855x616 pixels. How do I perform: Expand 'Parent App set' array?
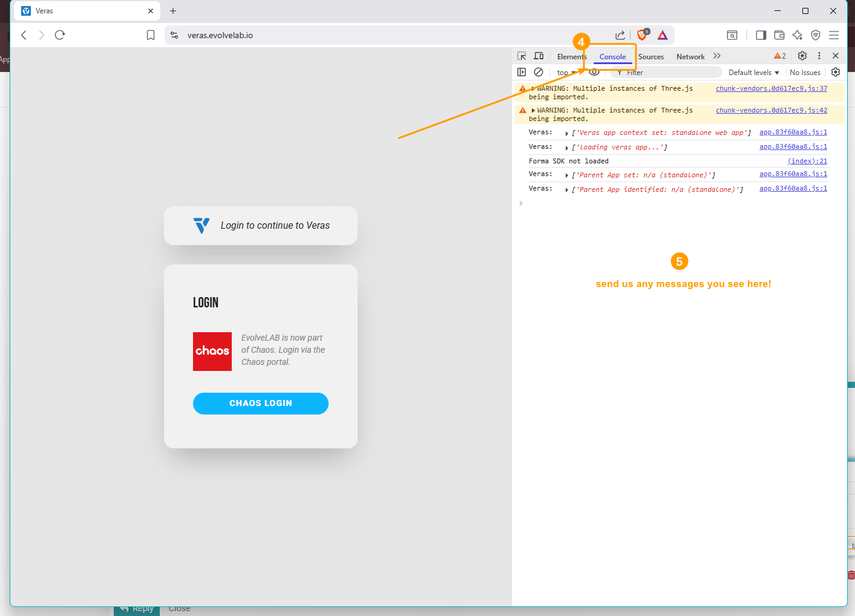[567, 175]
